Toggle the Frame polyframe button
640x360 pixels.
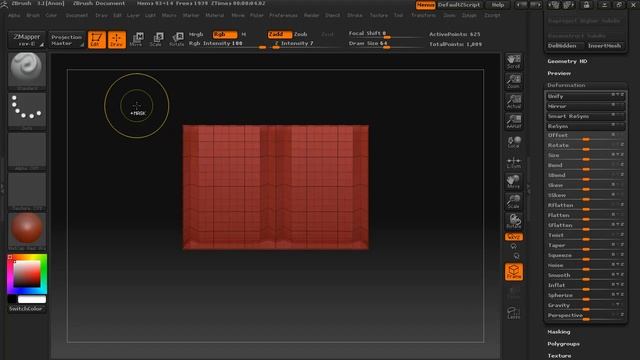[513, 272]
